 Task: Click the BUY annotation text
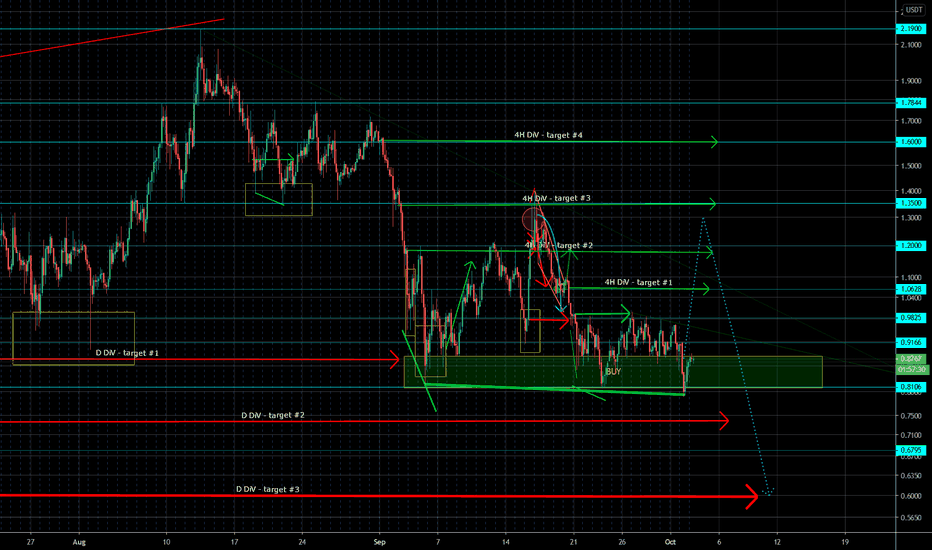pyautogui.click(x=613, y=372)
